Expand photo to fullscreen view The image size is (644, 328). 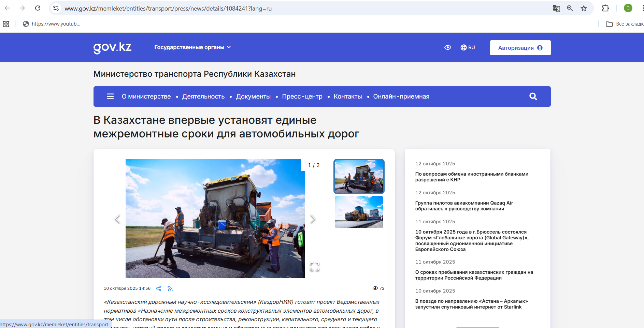click(314, 267)
